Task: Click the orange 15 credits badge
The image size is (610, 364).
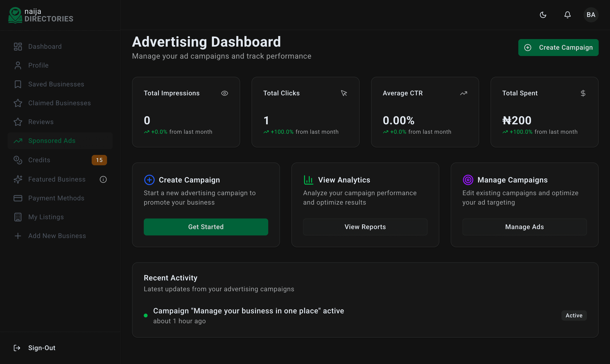Action: (99, 160)
